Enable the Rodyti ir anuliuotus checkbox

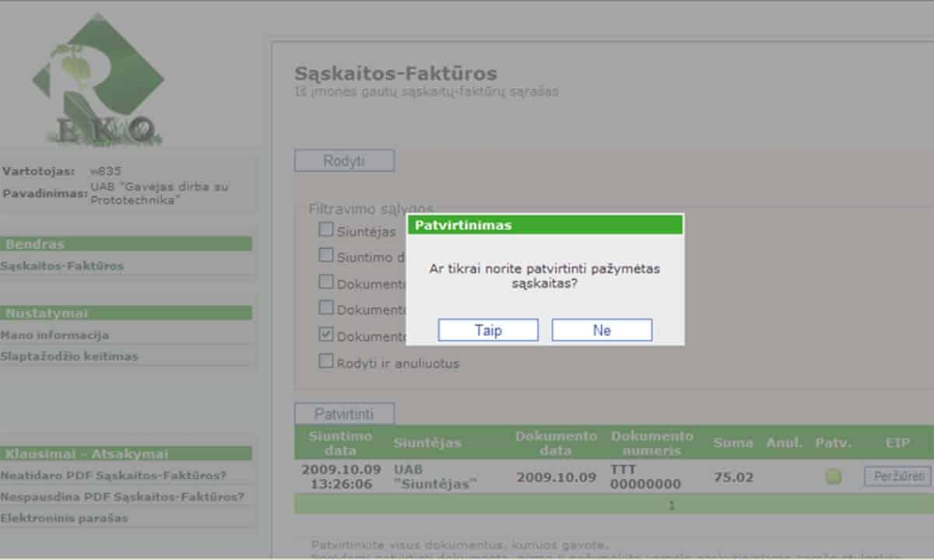click(x=325, y=362)
